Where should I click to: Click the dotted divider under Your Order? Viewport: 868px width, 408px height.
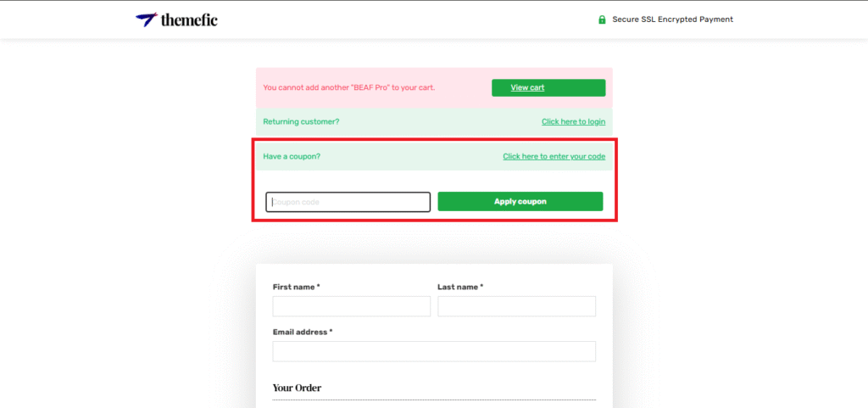433,400
